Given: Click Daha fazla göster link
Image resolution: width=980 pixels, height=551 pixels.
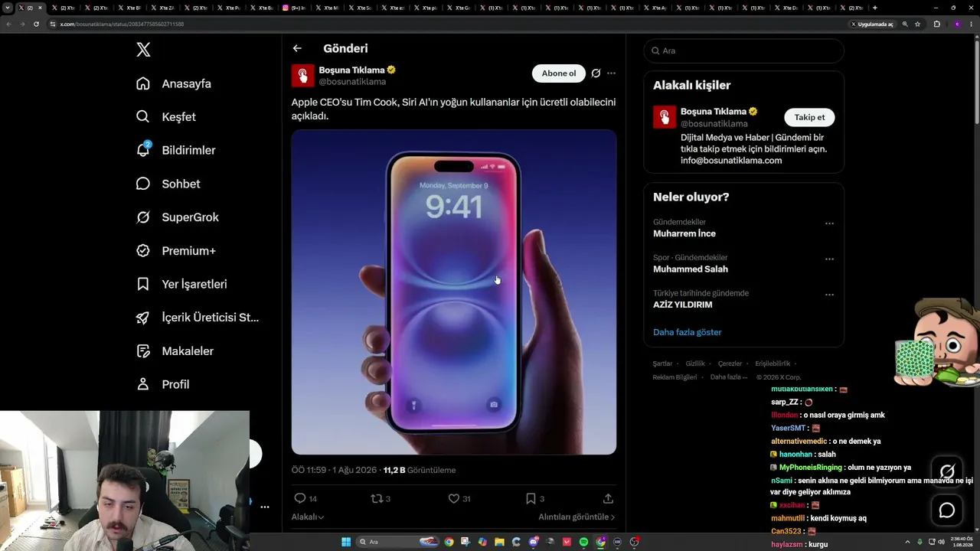Looking at the screenshot, I should [x=688, y=332].
